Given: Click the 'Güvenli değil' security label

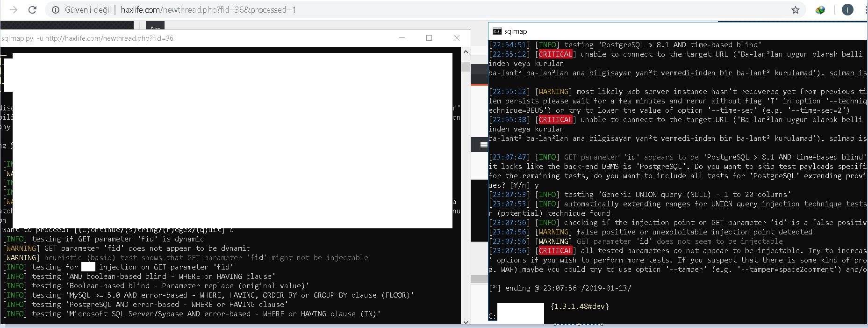Looking at the screenshot, I should click(87, 10).
